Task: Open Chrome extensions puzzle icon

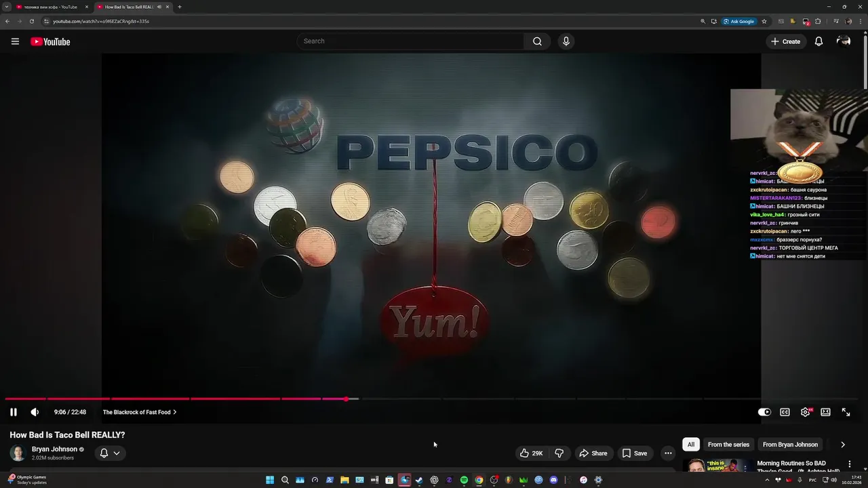Action: 818,21
